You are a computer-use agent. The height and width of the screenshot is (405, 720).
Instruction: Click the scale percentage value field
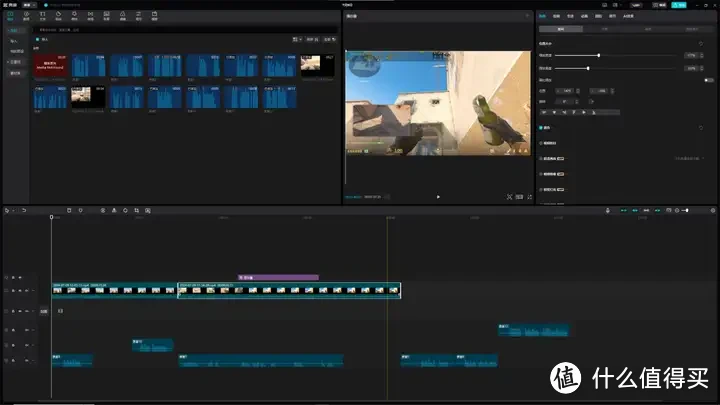pyautogui.click(x=692, y=56)
